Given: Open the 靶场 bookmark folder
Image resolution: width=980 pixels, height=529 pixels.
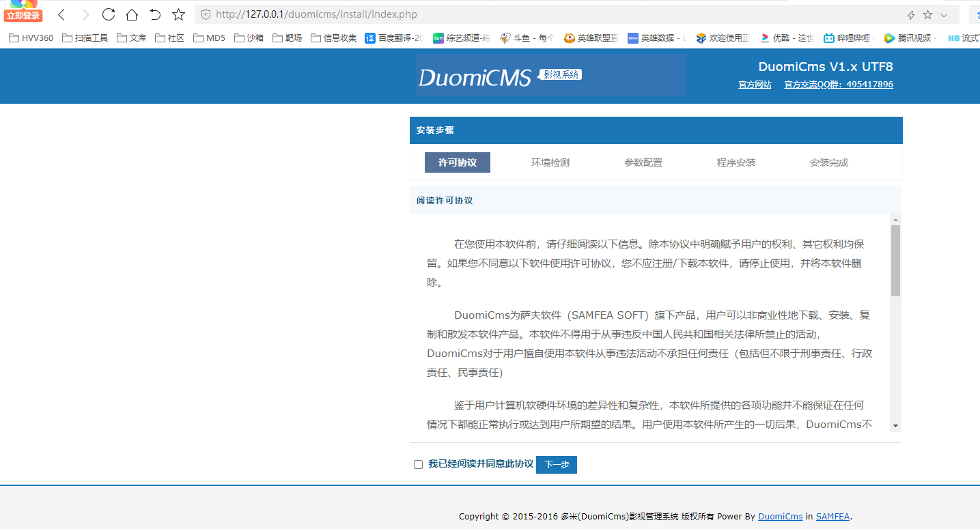Looking at the screenshot, I should click(x=287, y=38).
